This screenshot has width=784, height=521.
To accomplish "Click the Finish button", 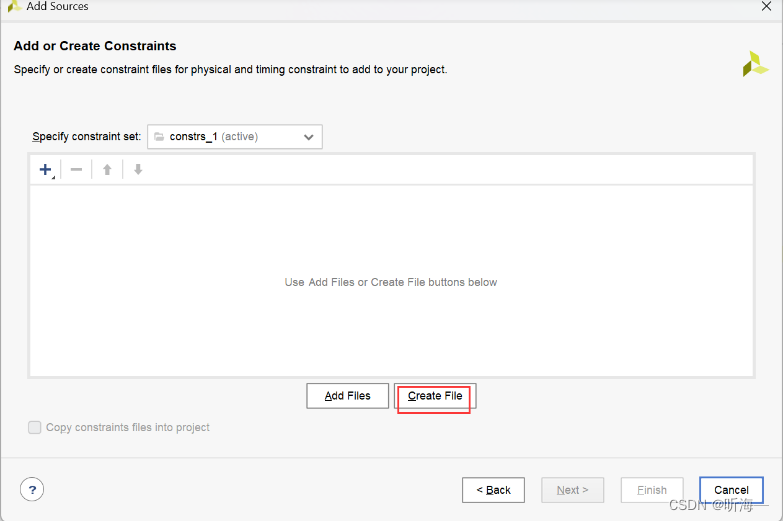I will (652, 490).
